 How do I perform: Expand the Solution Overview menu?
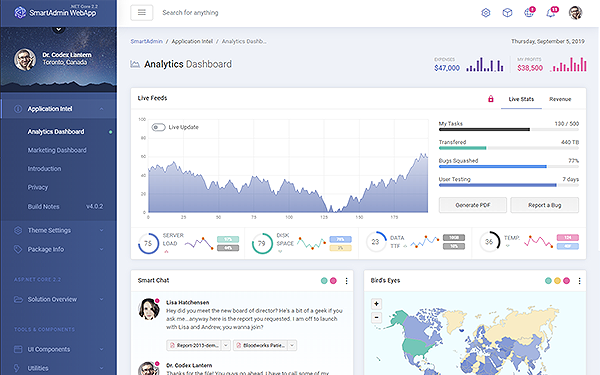101,299
